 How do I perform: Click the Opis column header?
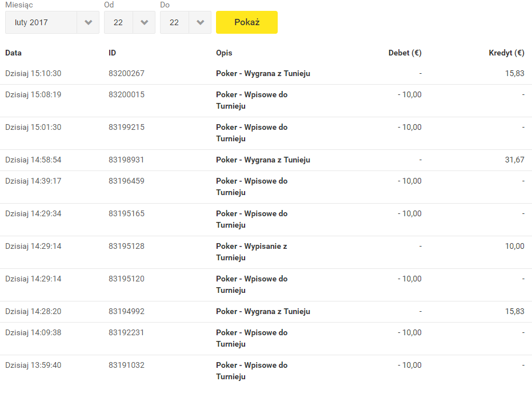(x=224, y=53)
